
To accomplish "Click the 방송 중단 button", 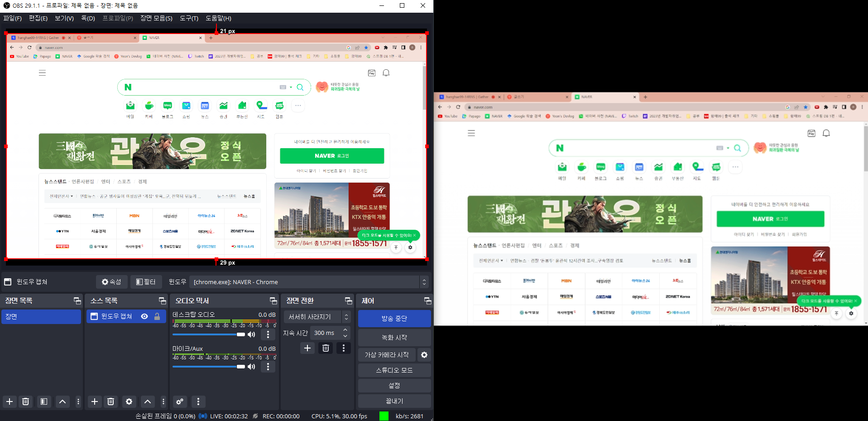I will 394,319.
